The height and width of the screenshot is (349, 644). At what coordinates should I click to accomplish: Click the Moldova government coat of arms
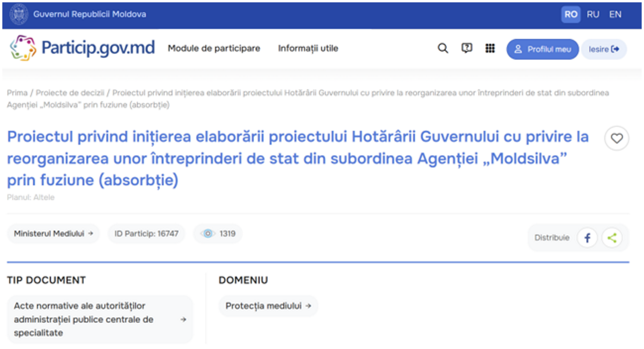tap(19, 14)
